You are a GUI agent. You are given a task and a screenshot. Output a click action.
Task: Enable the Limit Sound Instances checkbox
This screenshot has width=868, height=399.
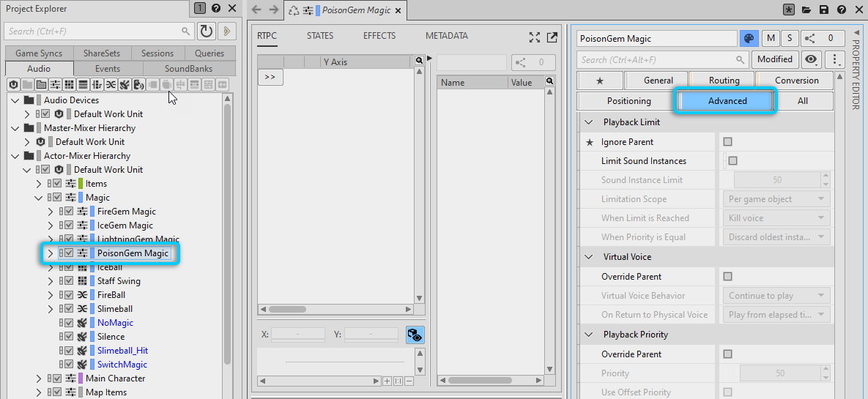click(x=732, y=161)
